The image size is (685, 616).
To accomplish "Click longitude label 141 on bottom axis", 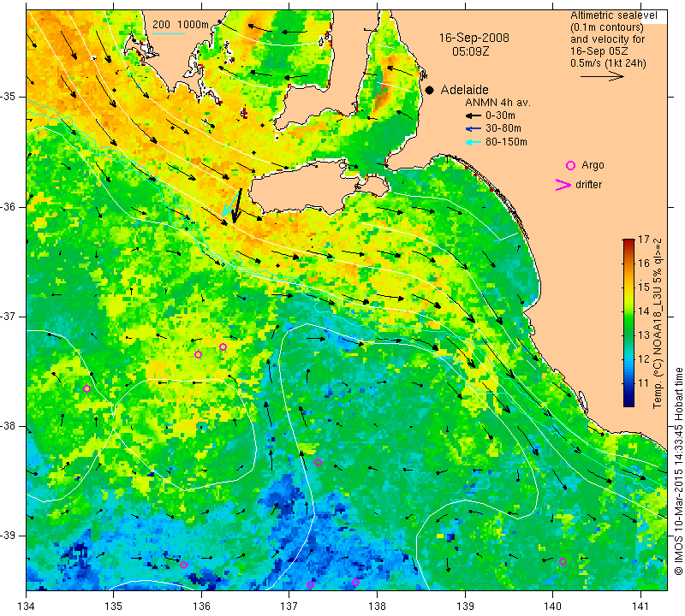I will (x=640, y=607).
